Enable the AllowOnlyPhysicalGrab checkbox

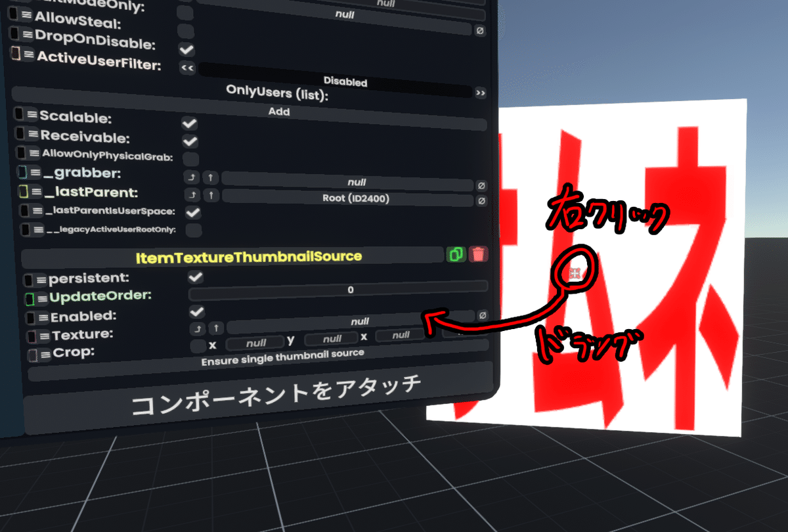[191, 159]
